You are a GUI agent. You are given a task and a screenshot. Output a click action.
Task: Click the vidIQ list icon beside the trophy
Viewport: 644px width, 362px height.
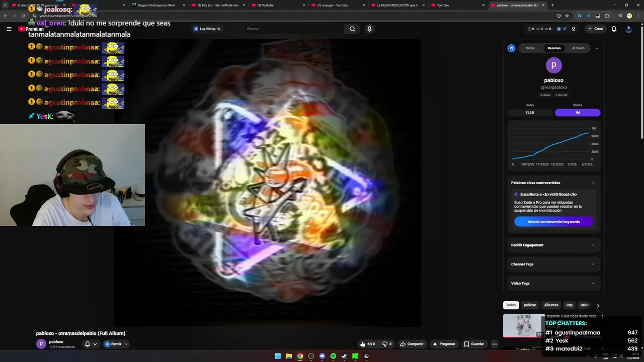(x=566, y=29)
